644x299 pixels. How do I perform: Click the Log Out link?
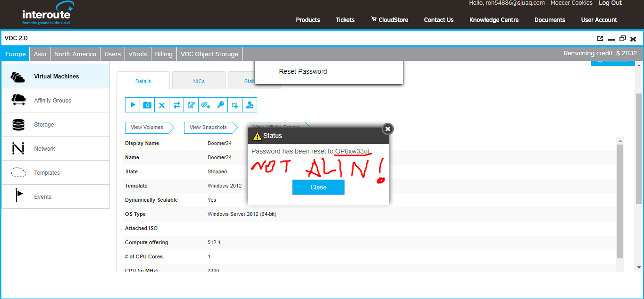click(611, 3)
